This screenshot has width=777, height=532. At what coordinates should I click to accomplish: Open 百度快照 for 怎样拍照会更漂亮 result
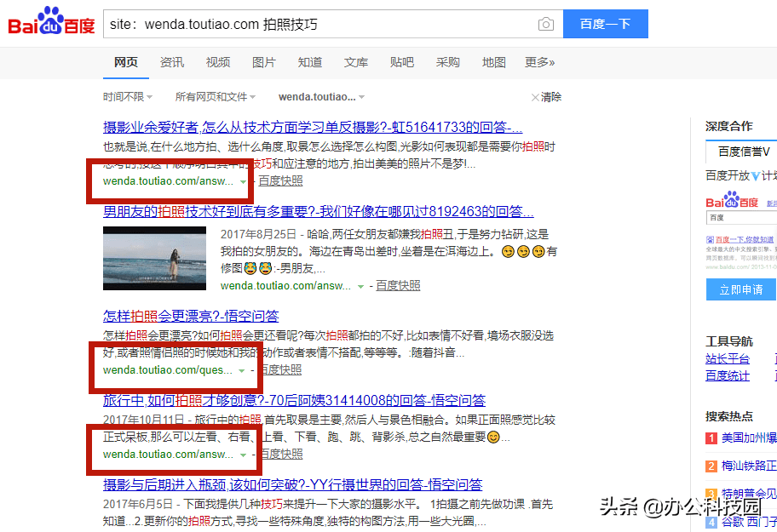(x=280, y=369)
